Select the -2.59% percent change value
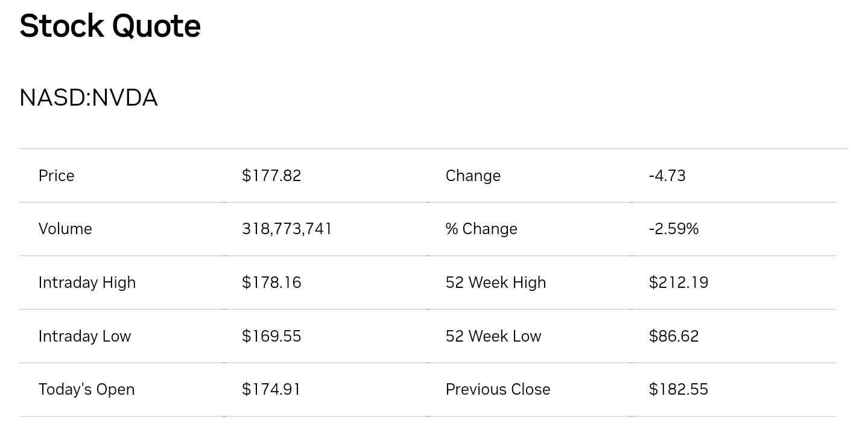The image size is (868, 446). point(674,229)
